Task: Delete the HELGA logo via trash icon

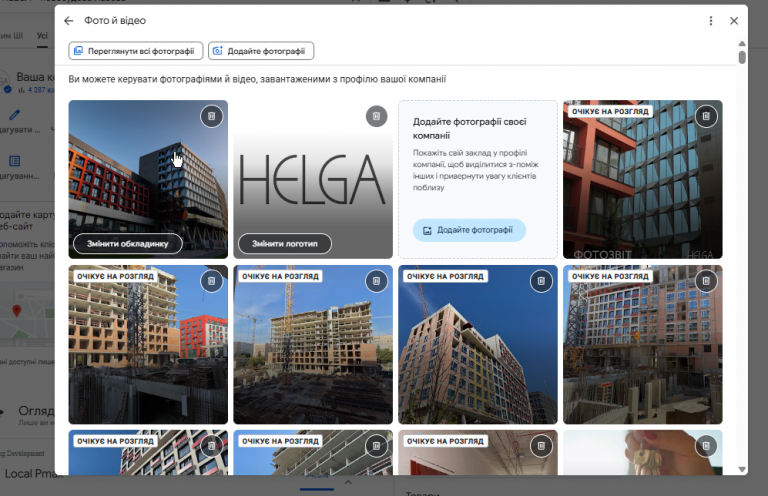Action: pyautogui.click(x=377, y=117)
